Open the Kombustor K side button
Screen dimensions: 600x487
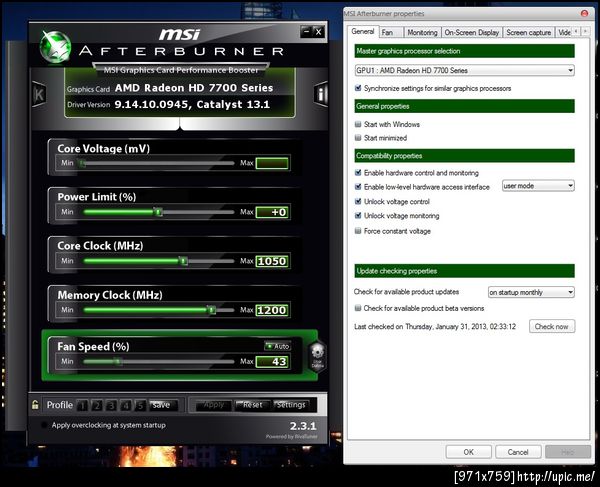pyautogui.click(x=39, y=94)
